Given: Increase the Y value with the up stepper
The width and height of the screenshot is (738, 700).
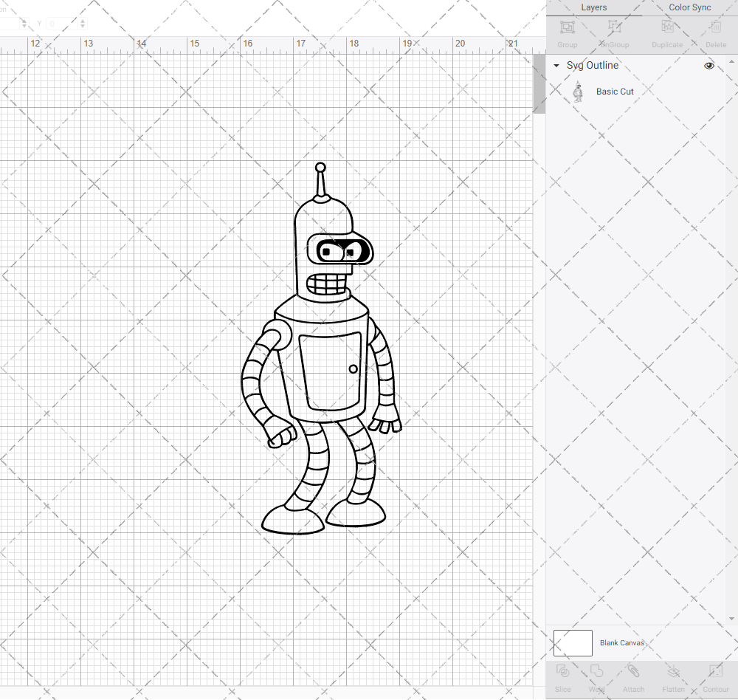Looking at the screenshot, I should (81, 21).
